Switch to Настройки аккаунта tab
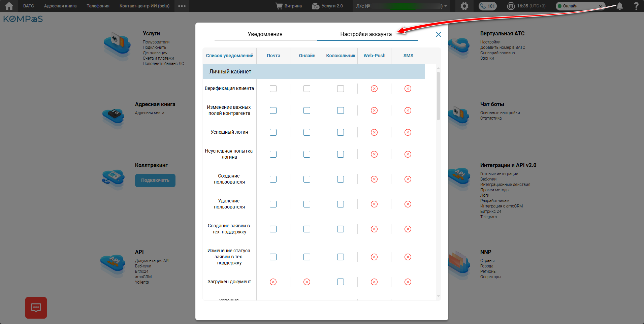Viewport: 644px width, 324px height. click(366, 34)
